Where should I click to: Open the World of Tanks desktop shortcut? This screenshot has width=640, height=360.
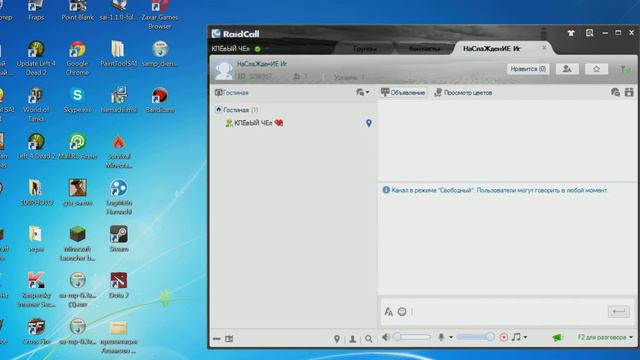tap(36, 104)
